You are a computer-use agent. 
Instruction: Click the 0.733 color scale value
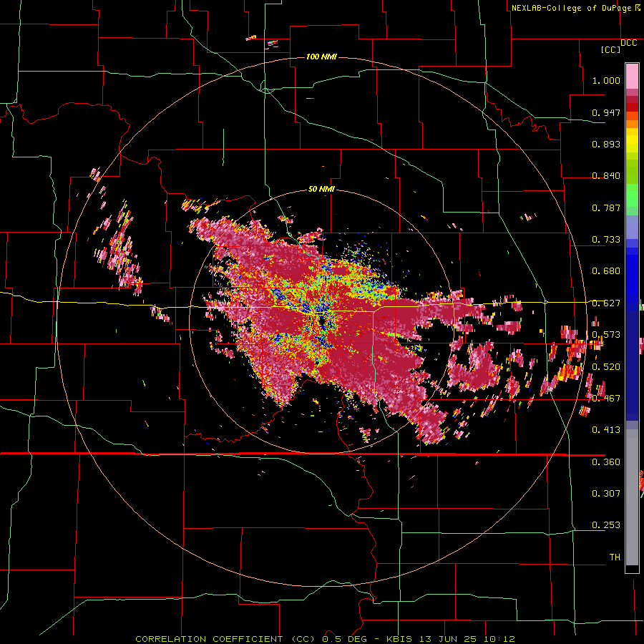[606, 240]
